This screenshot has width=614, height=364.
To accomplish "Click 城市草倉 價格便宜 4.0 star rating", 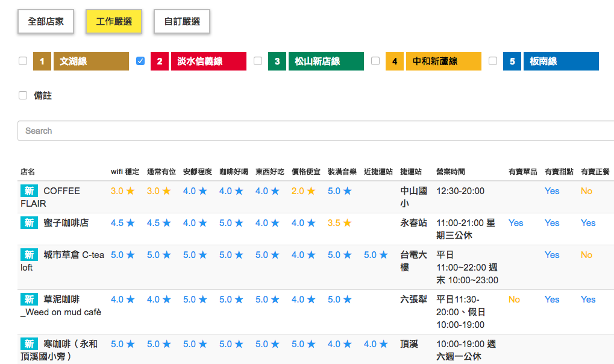I will coord(304,255).
